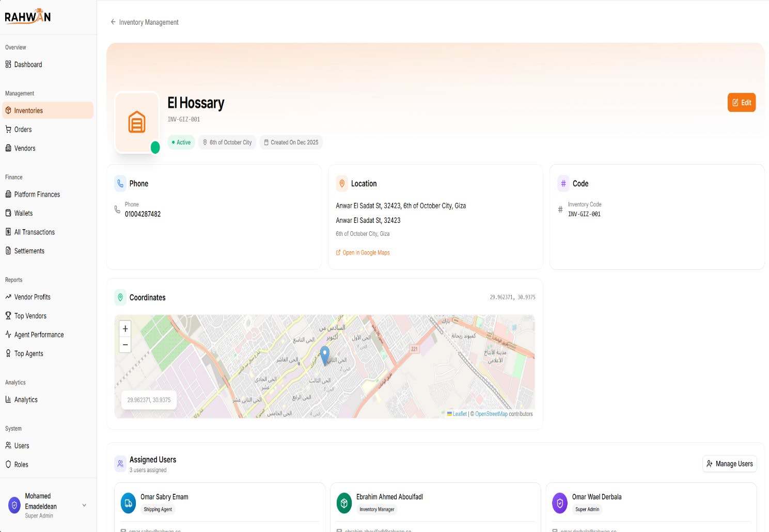Click the El Hossary warehouse avatar

click(137, 122)
